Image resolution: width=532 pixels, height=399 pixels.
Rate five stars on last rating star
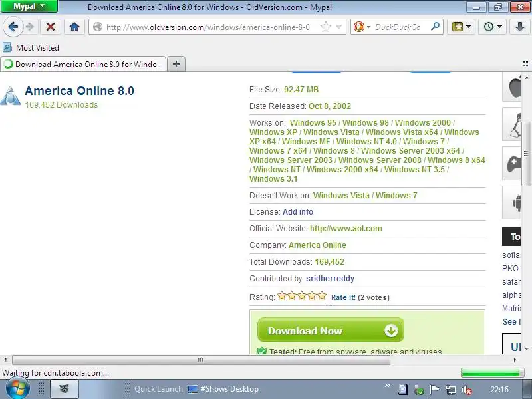(322, 296)
